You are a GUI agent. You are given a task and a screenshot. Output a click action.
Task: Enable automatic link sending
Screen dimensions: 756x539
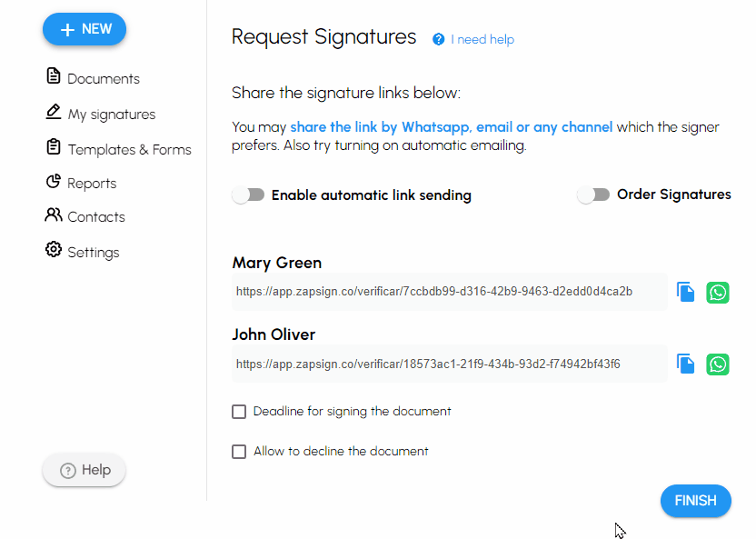247,195
